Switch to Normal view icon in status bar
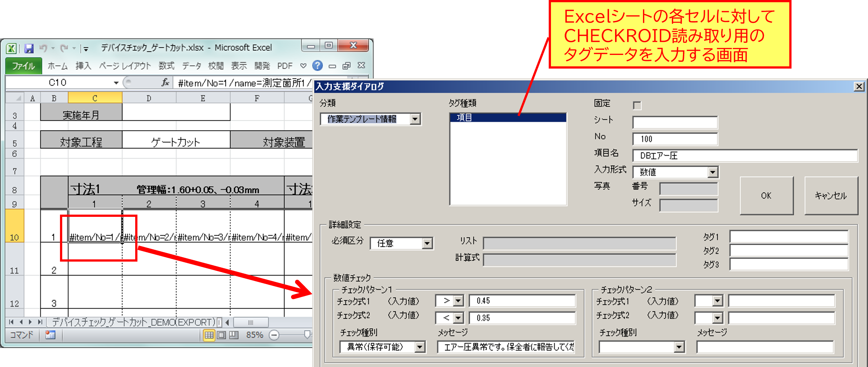 [x=209, y=335]
